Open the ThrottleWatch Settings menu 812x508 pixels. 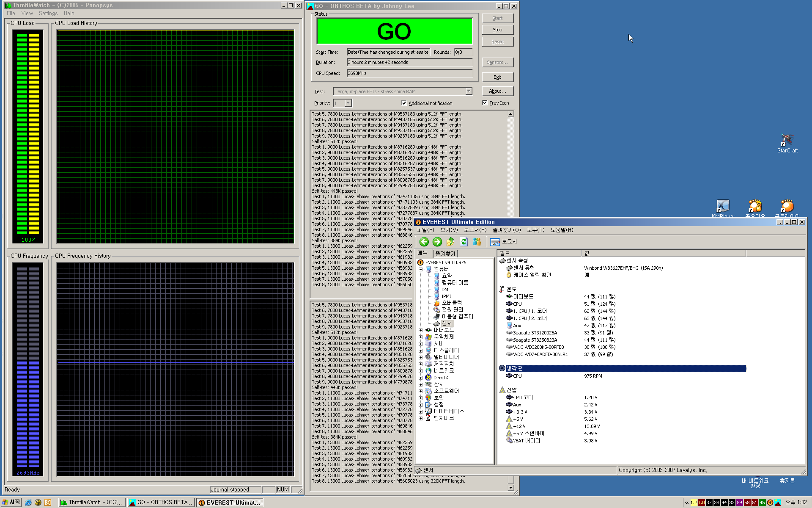point(48,14)
